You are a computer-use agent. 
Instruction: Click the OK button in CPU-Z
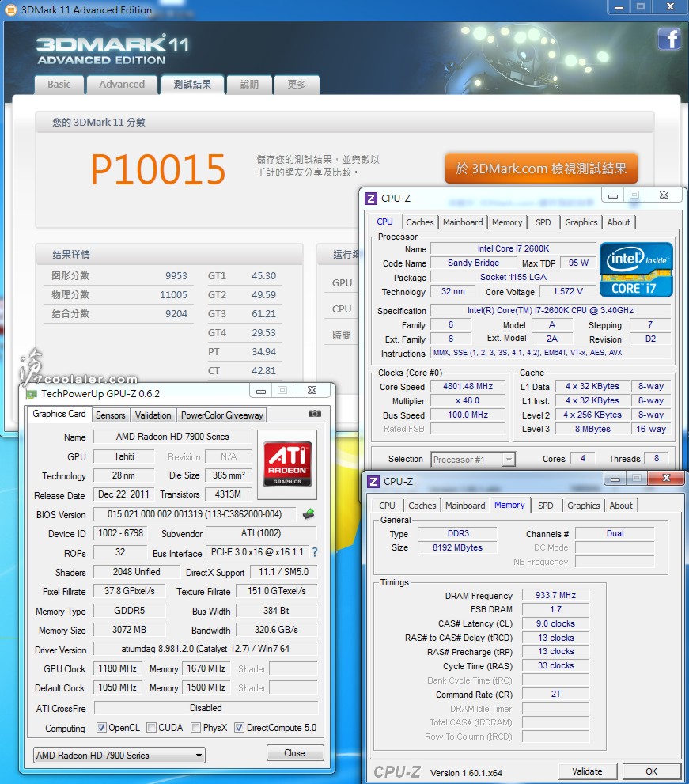(x=652, y=771)
